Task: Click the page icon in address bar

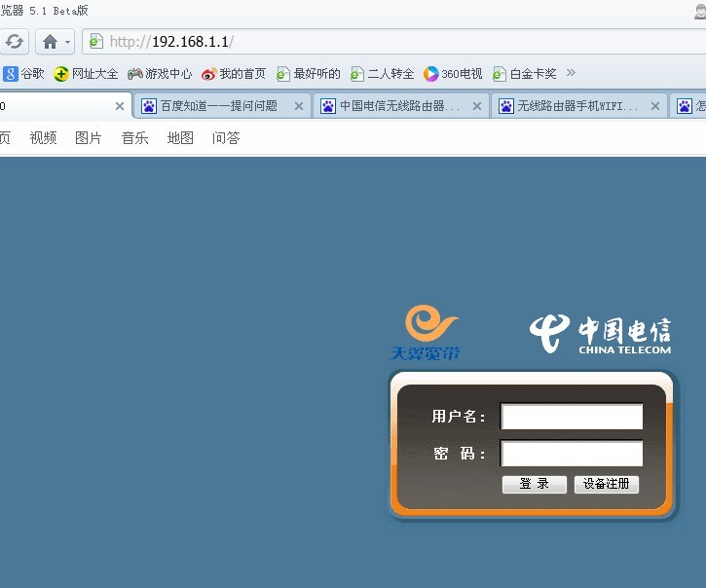Action: [95, 42]
